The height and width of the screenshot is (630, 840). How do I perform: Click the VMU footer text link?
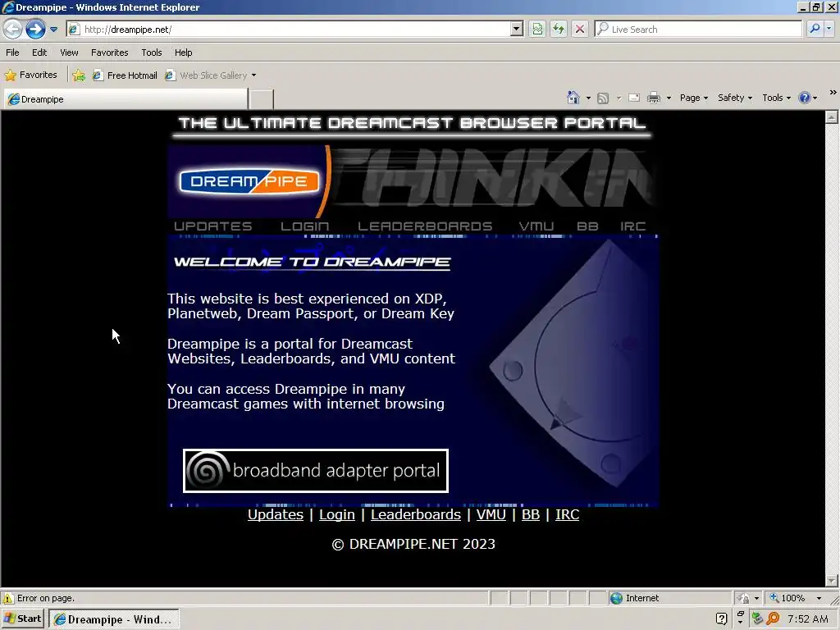click(x=491, y=515)
